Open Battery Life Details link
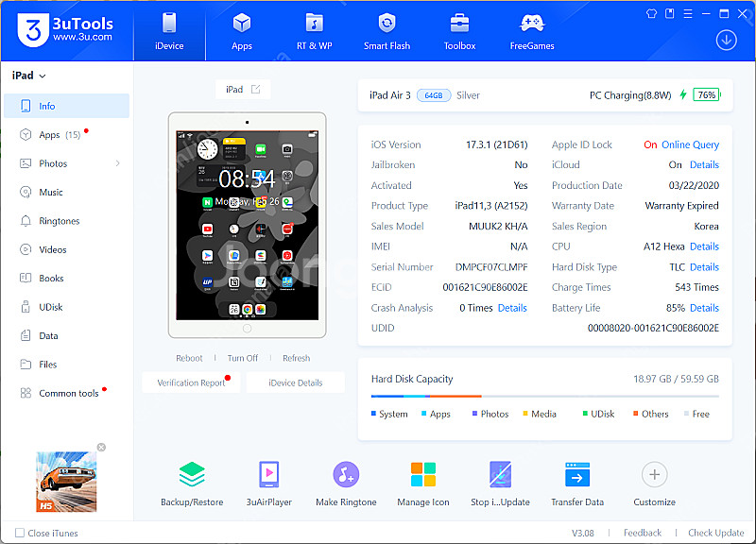This screenshot has height=544, width=756. [704, 308]
